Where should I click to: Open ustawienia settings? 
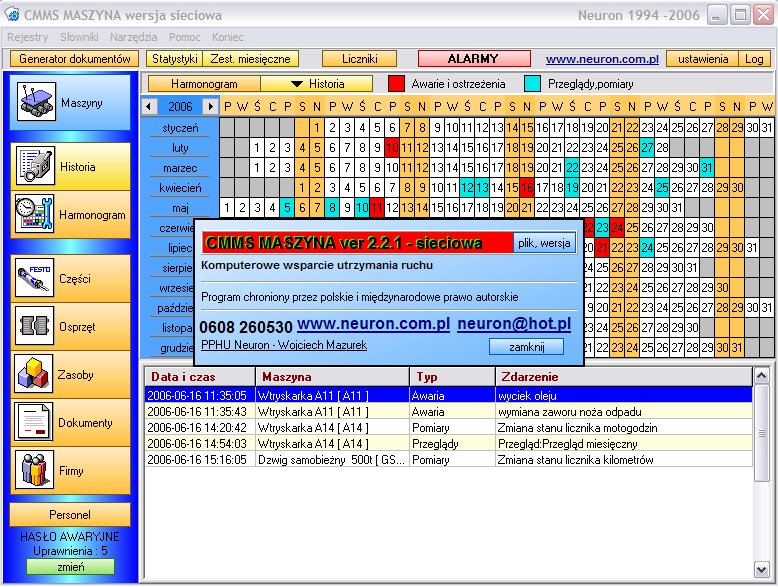pos(703,59)
